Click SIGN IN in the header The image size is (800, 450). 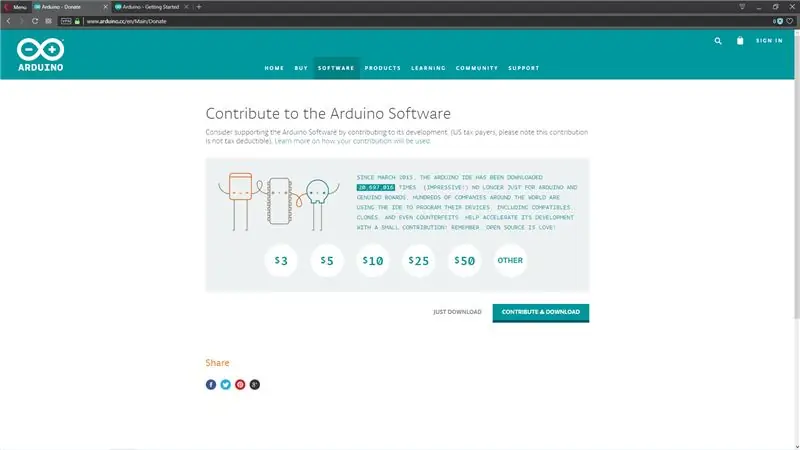click(769, 40)
